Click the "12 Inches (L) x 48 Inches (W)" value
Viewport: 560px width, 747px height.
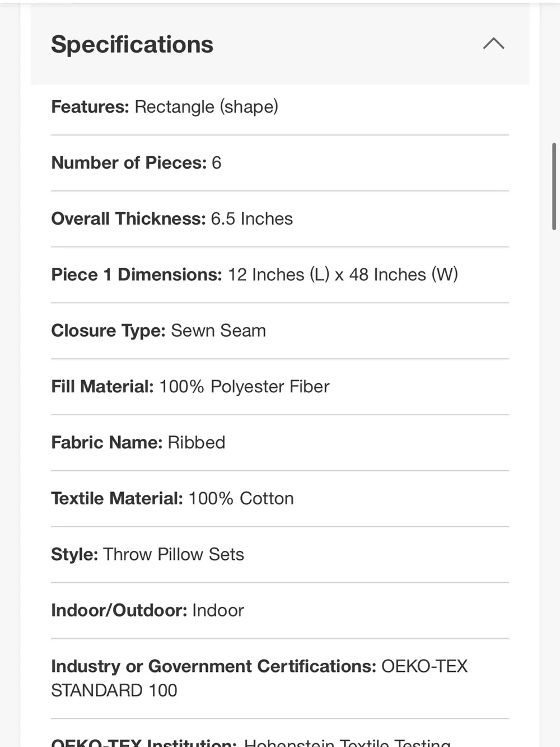pyautogui.click(x=343, y=275)
